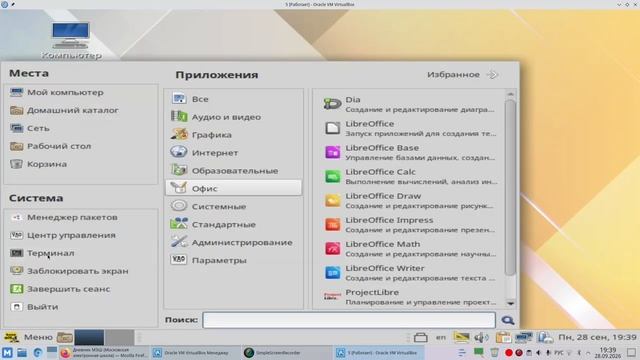Click the scroll-down arrow of the app list

click(x=510, y=303)
